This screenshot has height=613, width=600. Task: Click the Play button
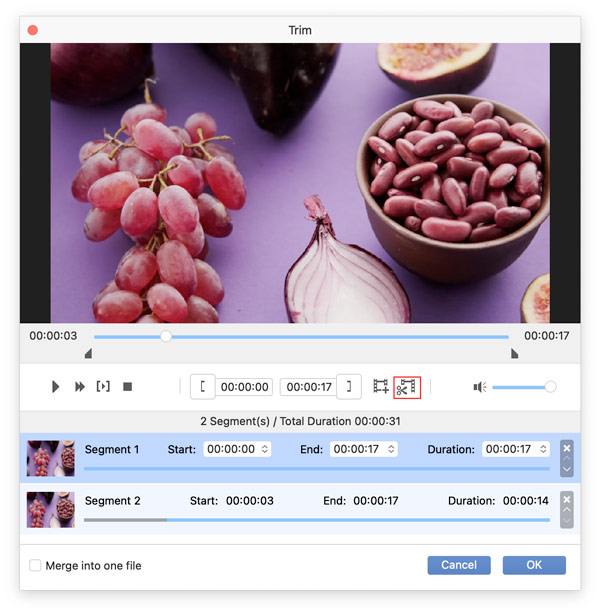[x=56, y=387]
